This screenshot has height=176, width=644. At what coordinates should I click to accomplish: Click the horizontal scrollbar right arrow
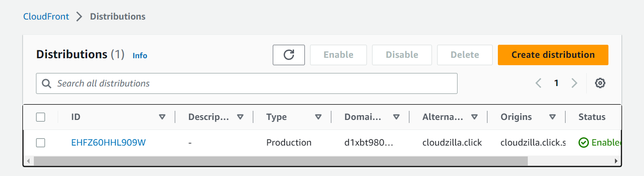[616, 161]
